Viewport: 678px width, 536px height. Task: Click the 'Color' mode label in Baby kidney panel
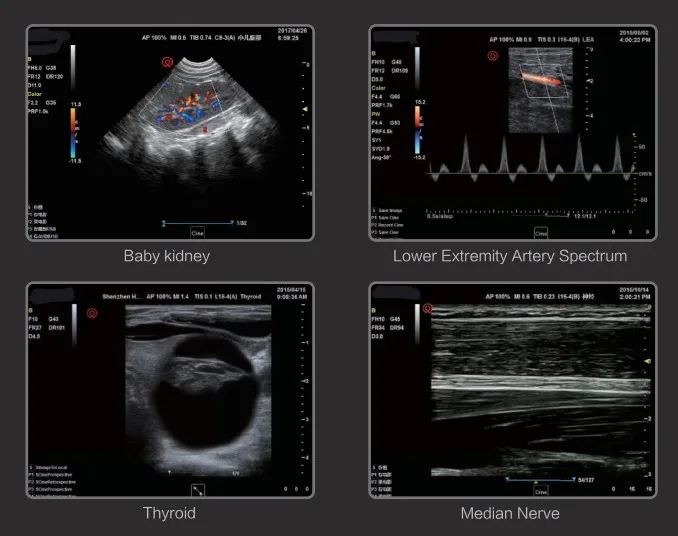pyautogui.click(x=35, y=94)
